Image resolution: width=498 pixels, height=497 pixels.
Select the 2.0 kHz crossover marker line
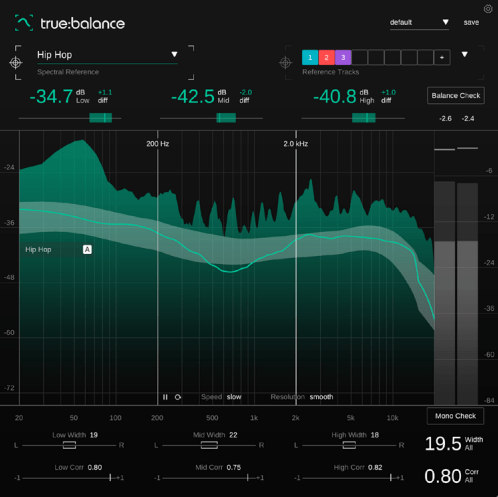tap(296, 267)
